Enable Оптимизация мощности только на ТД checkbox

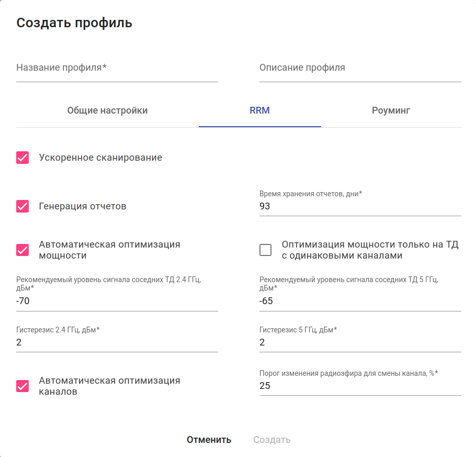pos(266,250)
